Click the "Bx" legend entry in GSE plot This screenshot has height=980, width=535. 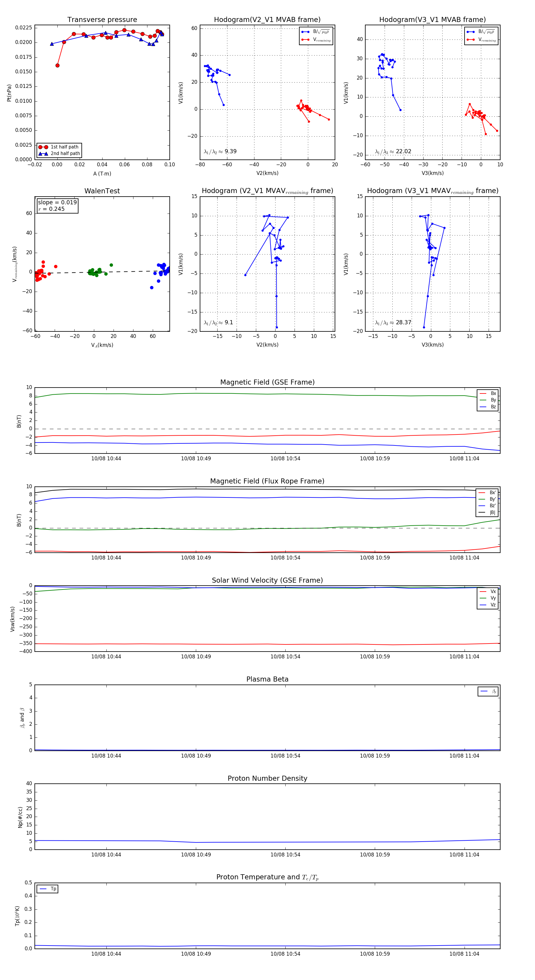[488, 393]
